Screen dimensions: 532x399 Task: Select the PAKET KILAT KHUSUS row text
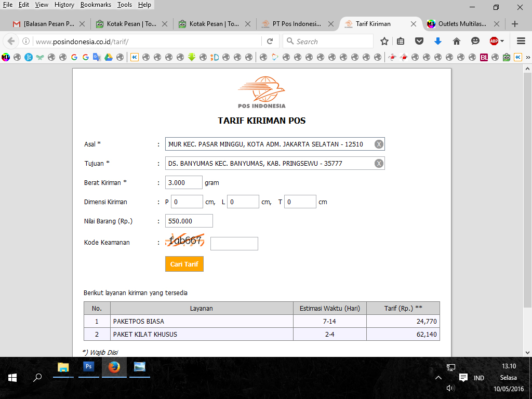[145, 334]
